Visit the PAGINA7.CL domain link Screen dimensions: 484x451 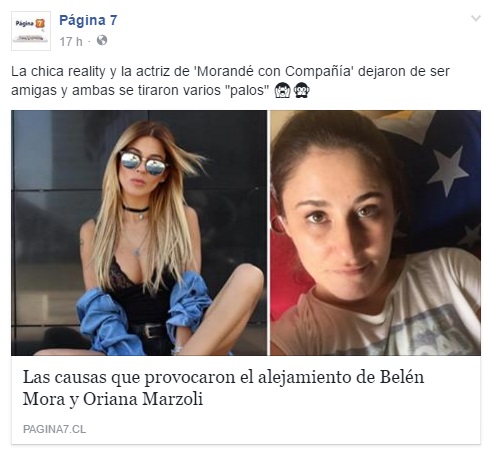pyautogui.click(x=54, y=429)
